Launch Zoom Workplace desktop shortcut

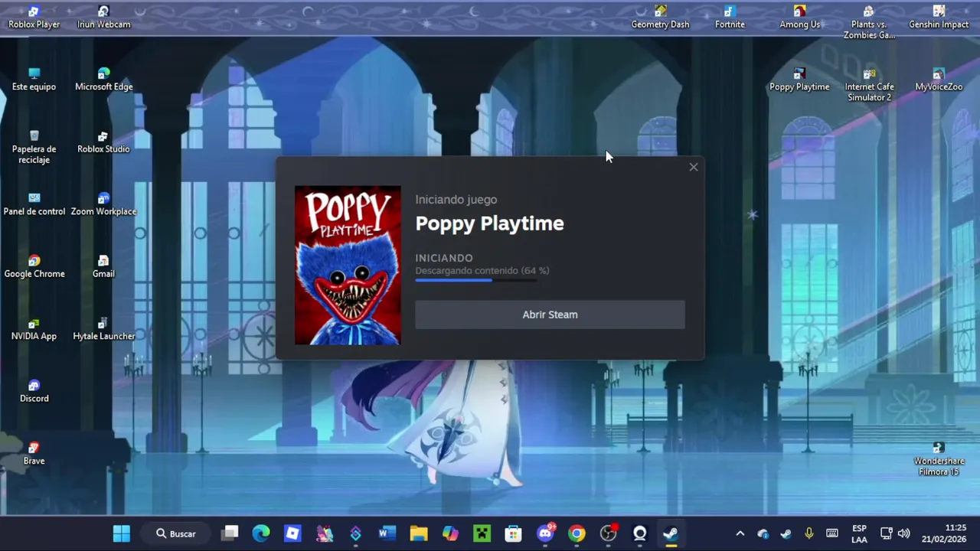pyautogui.click(x=103, y=204)
